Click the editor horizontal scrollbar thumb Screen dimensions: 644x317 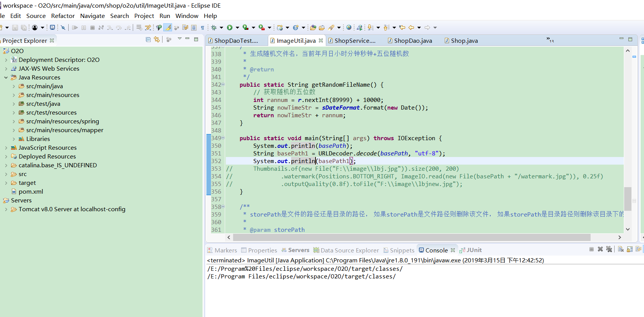(x=412, y=237)
